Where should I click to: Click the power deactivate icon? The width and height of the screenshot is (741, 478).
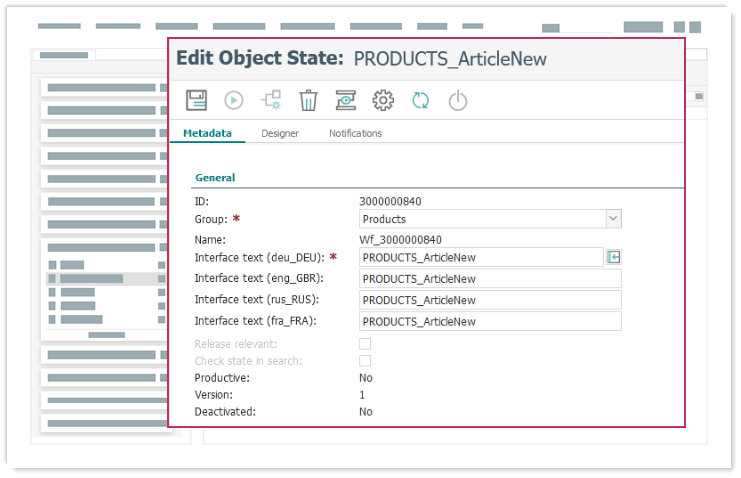coord(457,100)
